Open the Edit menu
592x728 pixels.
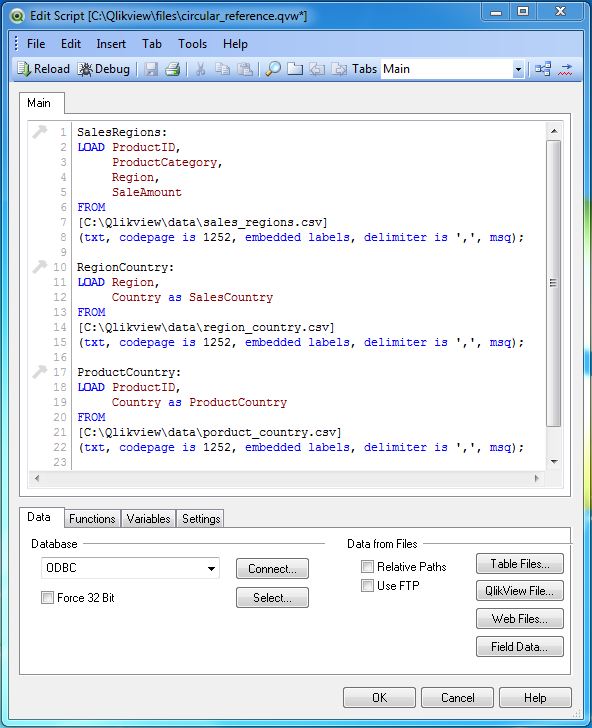point(71,44)
